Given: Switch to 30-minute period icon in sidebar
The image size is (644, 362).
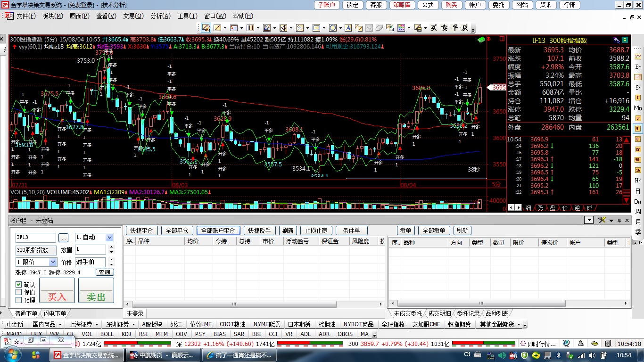Looking at the screenshot, I should tap(638, 159).
